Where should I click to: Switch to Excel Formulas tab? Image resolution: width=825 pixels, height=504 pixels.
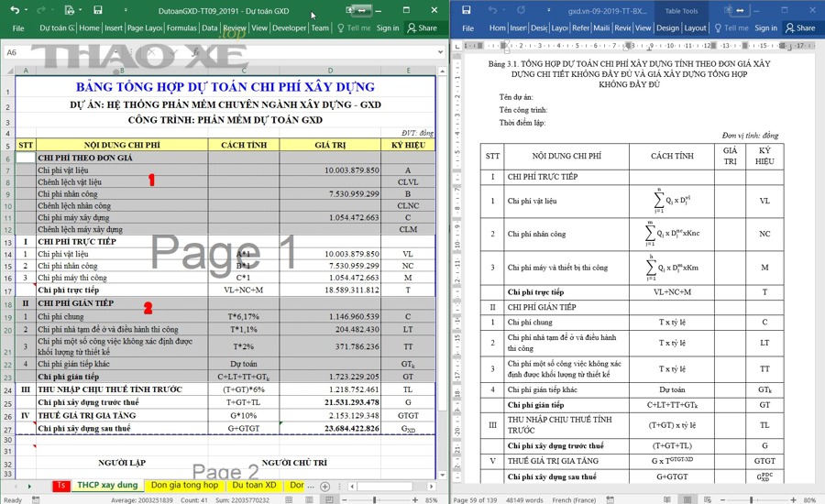click(x=181, y=27)
